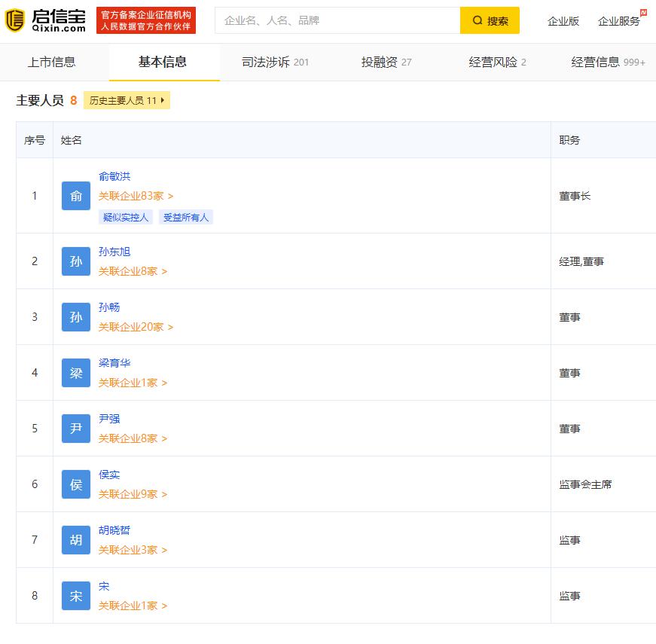Click the Qixin.com shield logo
The image size is (656, 644).
[15, 20]
